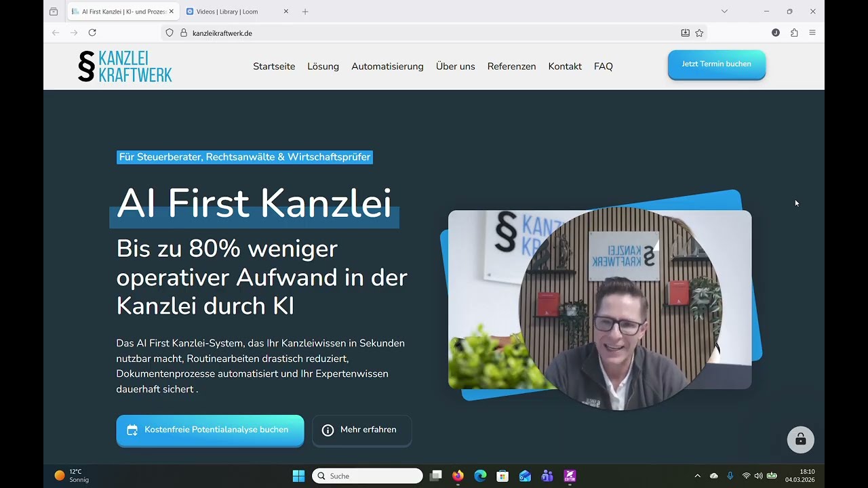Screen dimensions: 868x488
Task: Click Jetzt Termin buchen button
Action: point(716,64)
